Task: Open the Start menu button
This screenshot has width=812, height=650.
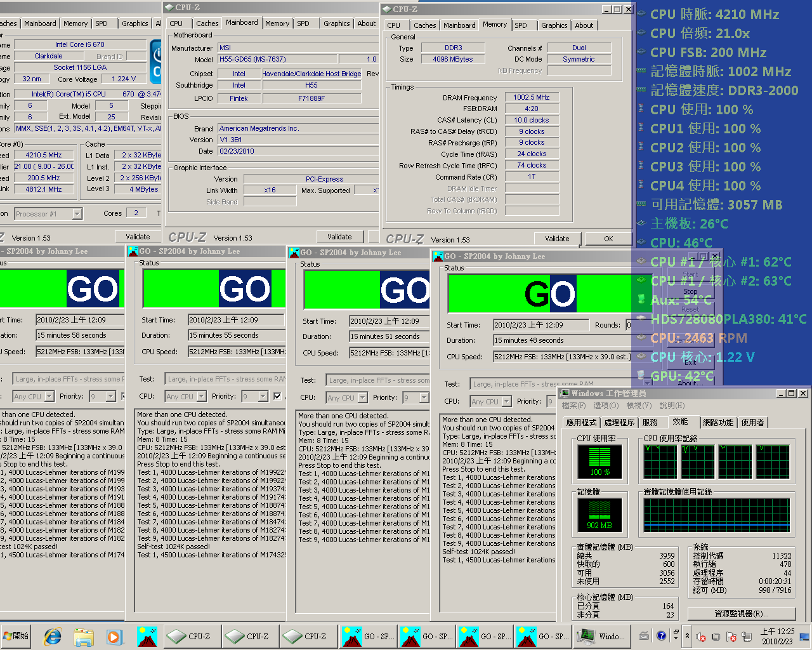Action: pos(16,636)
